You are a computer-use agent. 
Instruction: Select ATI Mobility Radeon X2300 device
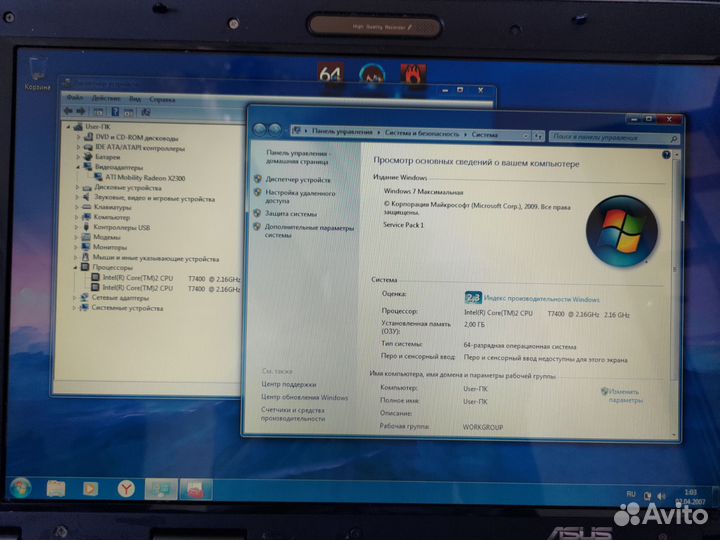145,178
